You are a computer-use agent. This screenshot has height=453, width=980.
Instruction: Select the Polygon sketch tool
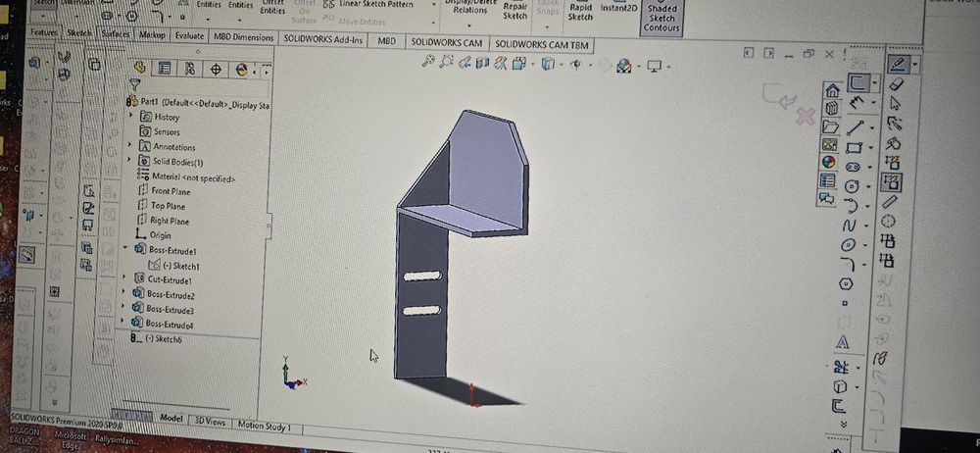click(x=846, y=283)
